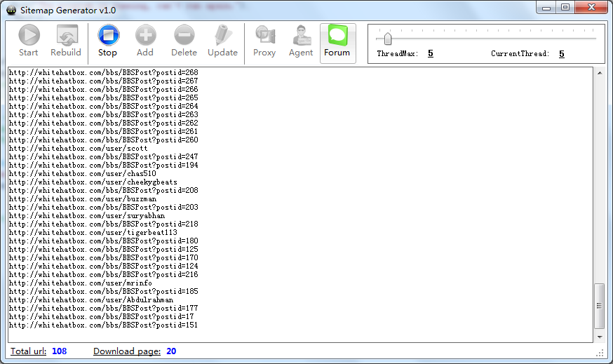The image size is (613, 364).
Task: Click the Add icon with plus sign
Action: click(x=145, y=42)
